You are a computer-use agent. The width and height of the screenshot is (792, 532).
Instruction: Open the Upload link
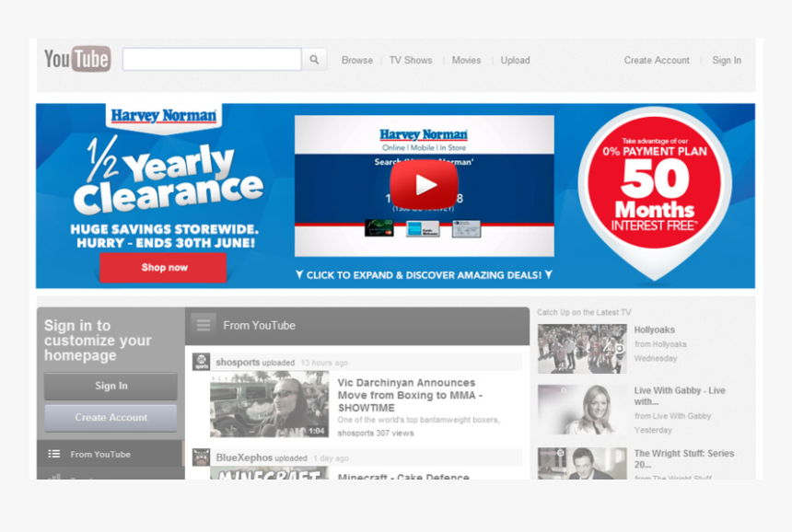click(x=515, y=60)
